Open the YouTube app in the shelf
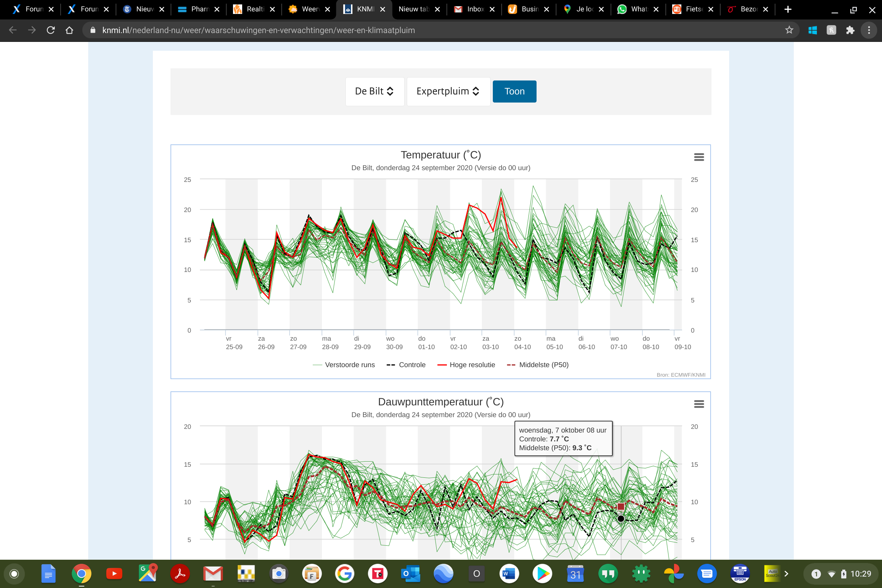This screenshot has height=588, width=882. point(114,573)
